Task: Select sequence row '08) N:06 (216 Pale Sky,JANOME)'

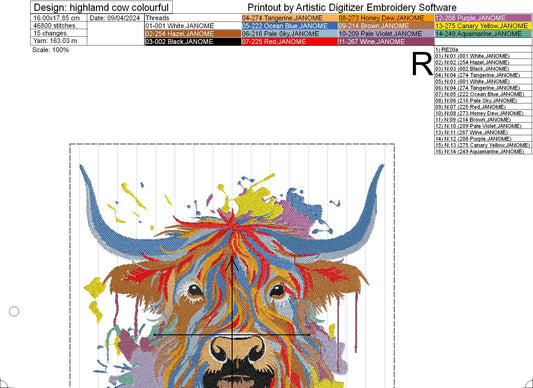Action: [483, 100]
